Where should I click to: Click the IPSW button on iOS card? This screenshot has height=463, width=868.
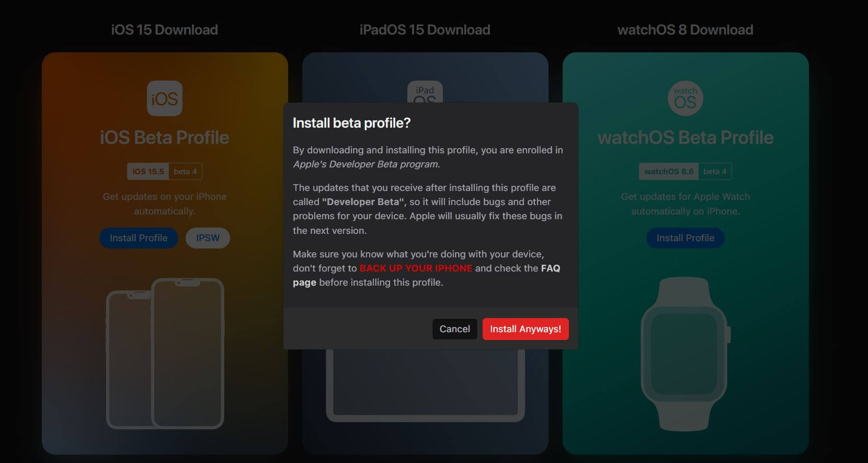tap(208, 238)
